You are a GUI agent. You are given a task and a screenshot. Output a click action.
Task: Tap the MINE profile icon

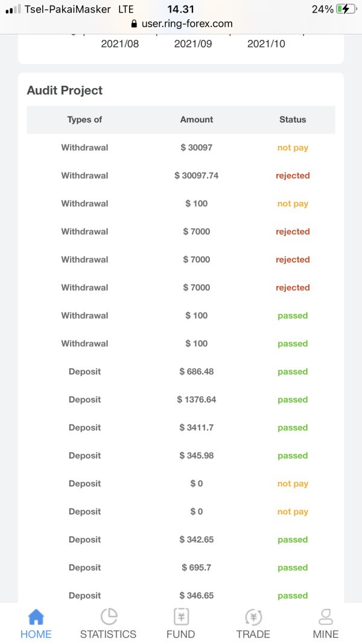[x=326, y=617]
